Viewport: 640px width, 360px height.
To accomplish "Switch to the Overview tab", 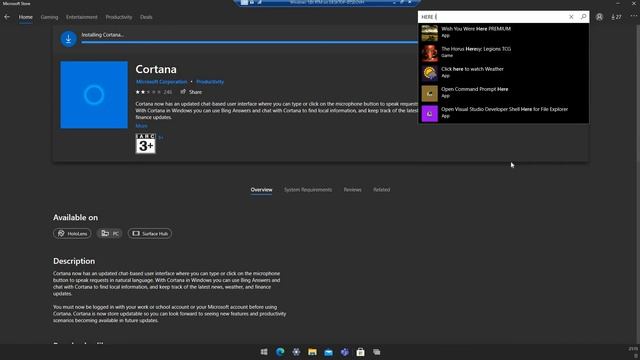I will (x=261, y=190).
